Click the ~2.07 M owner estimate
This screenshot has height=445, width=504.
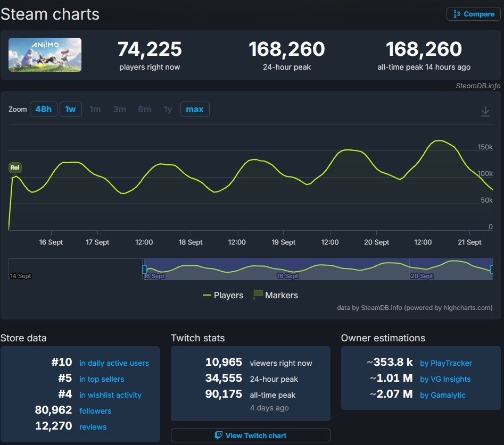(x=391, y=394)
